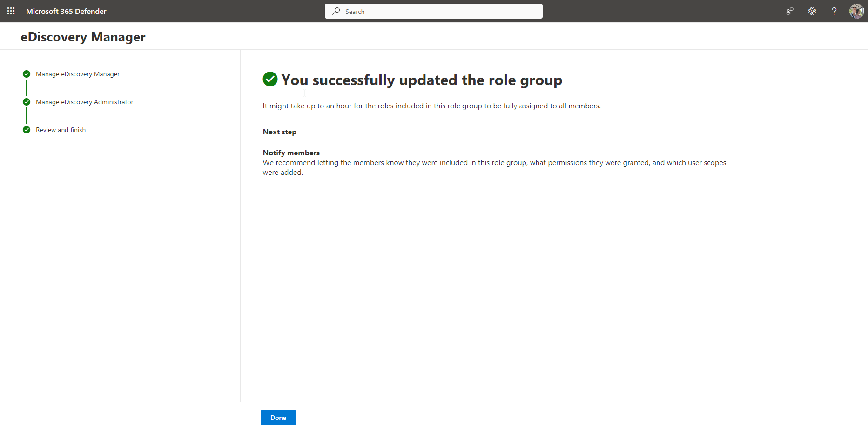The height and width of the screenshot is (432, 868).
Task: Click the large green success checkmark icon
Action: (270, 80)
